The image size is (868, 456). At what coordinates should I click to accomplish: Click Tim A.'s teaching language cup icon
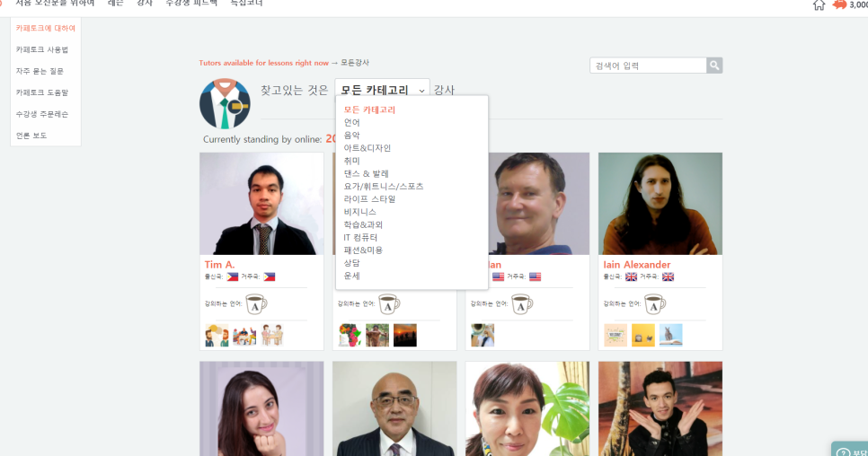256,304
